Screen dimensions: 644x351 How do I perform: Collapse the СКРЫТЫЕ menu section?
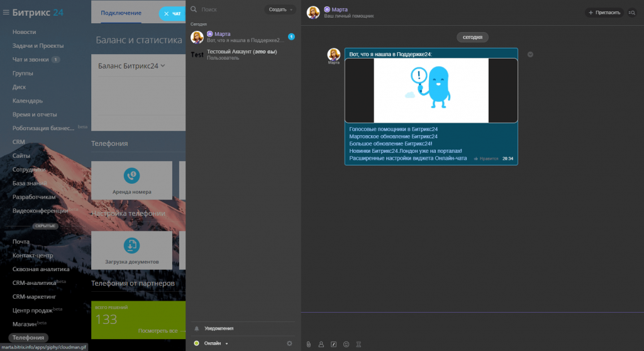coord(45,226)
